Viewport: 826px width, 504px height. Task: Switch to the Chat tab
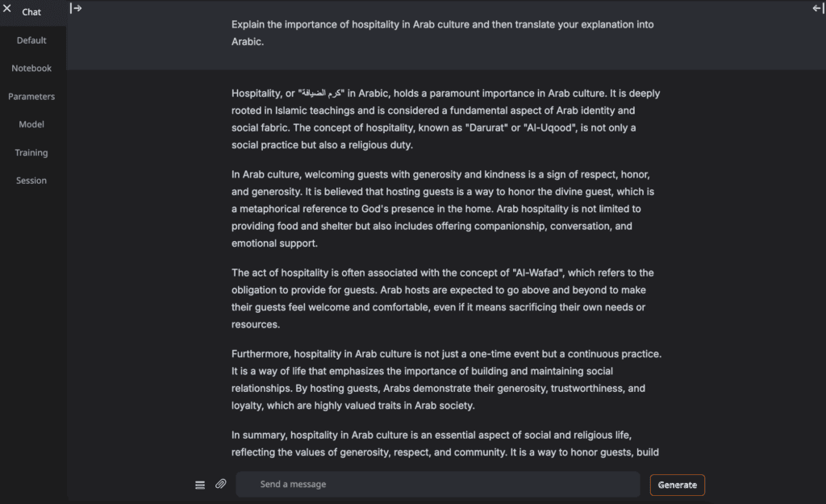point(31,12)
